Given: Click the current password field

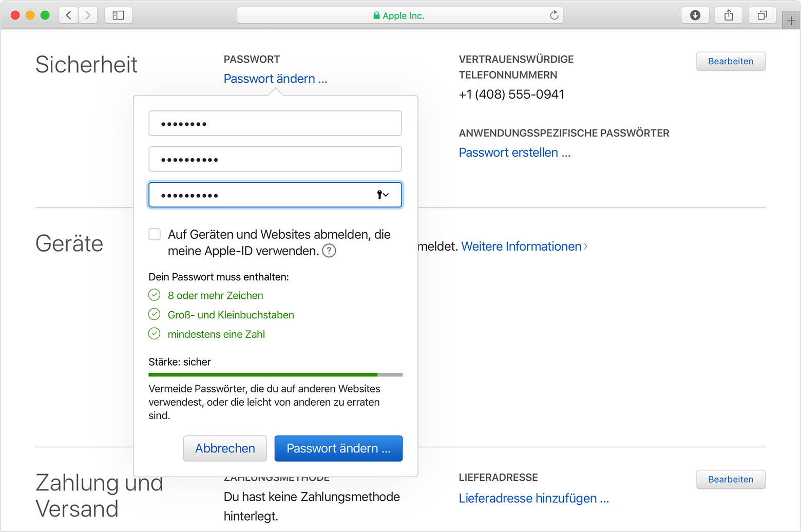Looking at the screenshot, I should coord(275,123).
